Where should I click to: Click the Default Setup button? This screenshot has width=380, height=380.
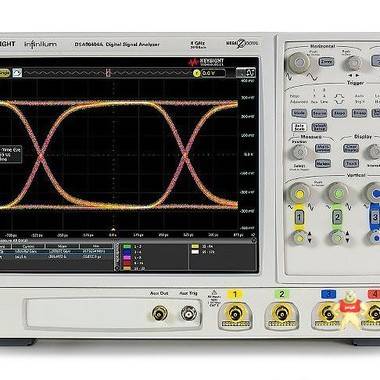coord(319,127)
